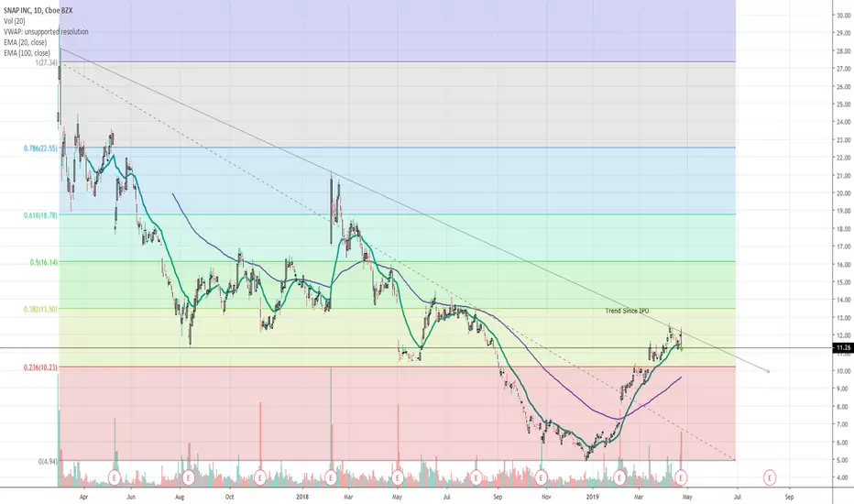Click the 0.786(22.55) Fibonacci level label
854x504 pixels.
coord(40,148)
